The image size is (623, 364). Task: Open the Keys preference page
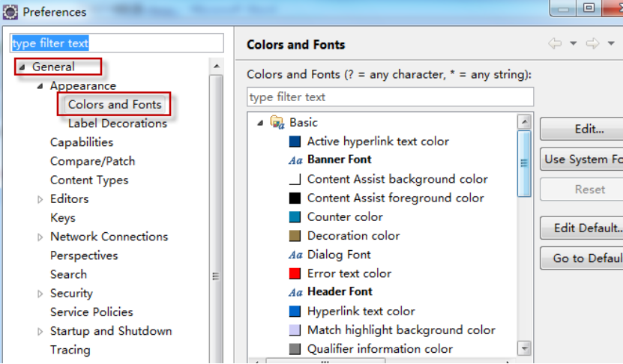click(x=63, y=218)
